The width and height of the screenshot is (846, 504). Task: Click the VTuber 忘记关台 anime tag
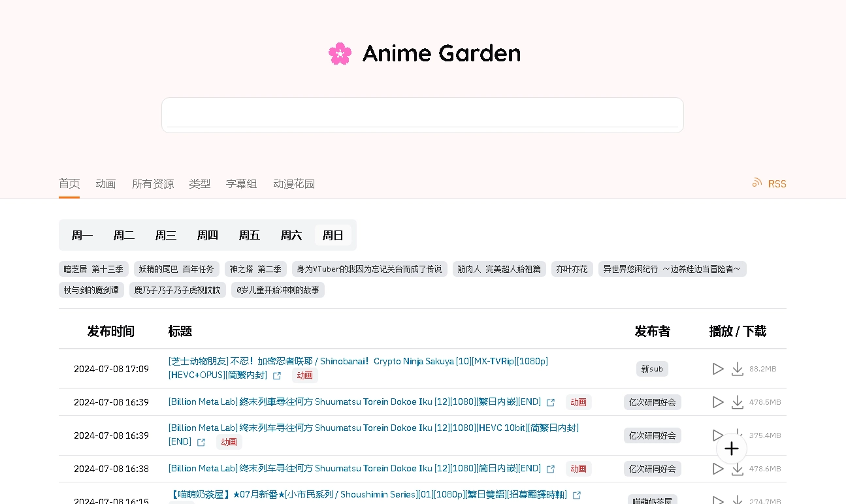(x=370, y=269)
